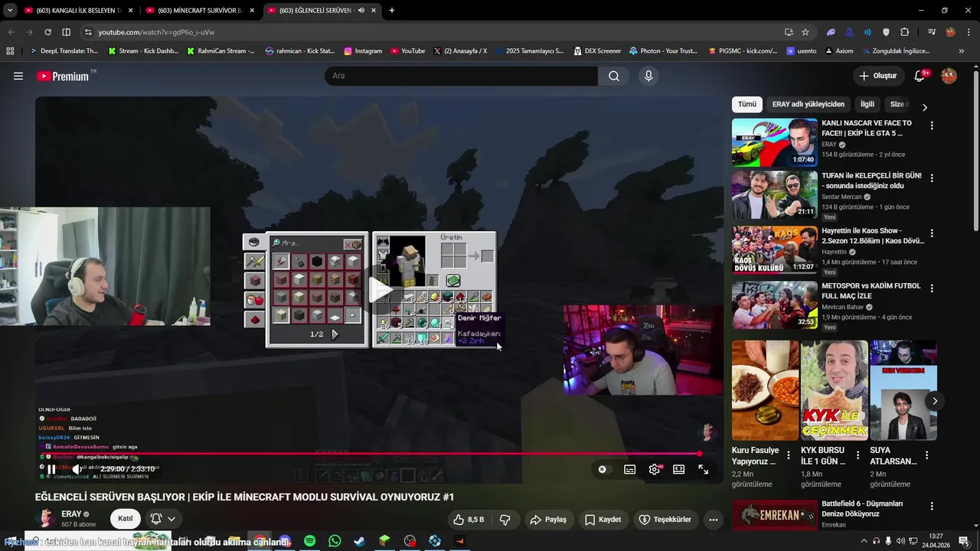Click the search magnifier button
Image resolution: width=980 pixels, height=551 pixels.
tap(614, 76)
